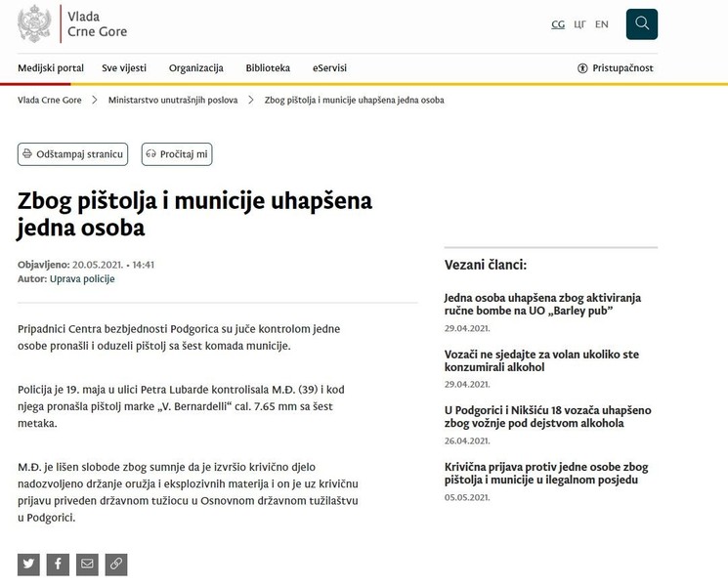Share article on Facebook

(58, 565)
